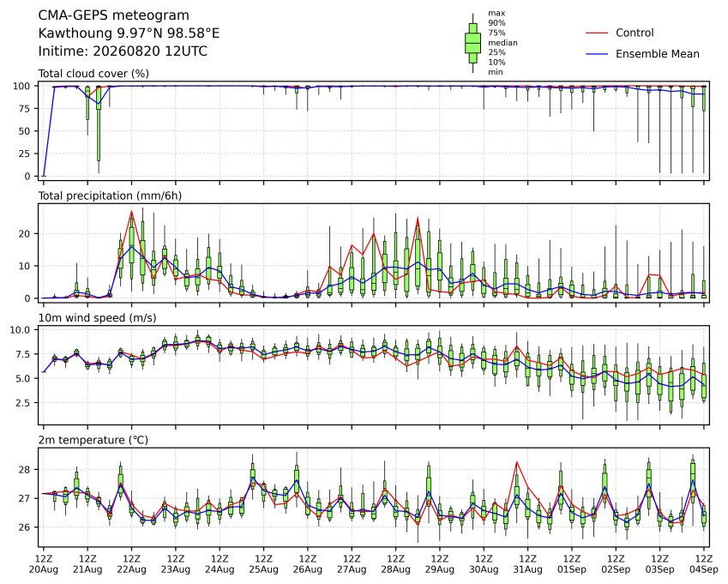Click the "12Z 25Aug" time axis label
Screen dimensions: 728x584
pos(264,564)
